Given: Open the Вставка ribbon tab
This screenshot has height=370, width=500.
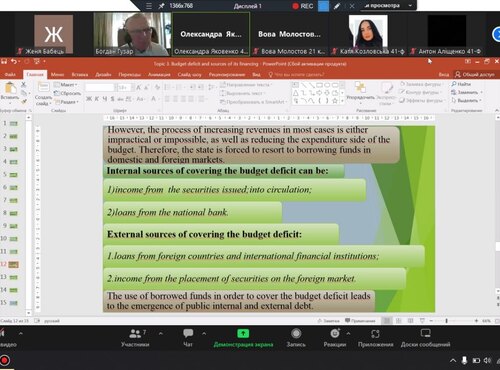Looking at the screenshot, I should tap(80, 74).
